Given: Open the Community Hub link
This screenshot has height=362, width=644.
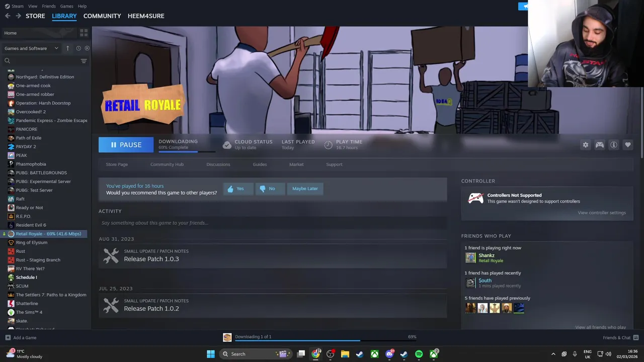Looking at the screenshot, I should click(x=167, y=164).
